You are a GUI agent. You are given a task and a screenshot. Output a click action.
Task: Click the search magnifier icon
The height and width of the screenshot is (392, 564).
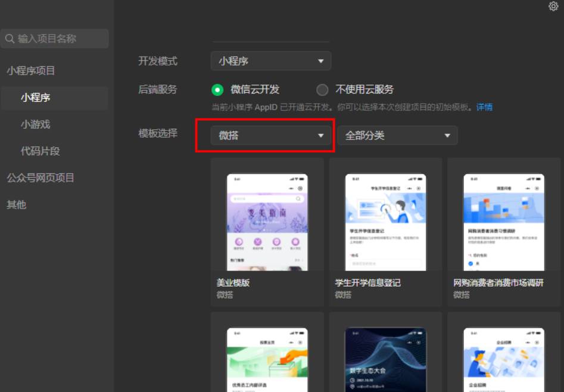10,39
